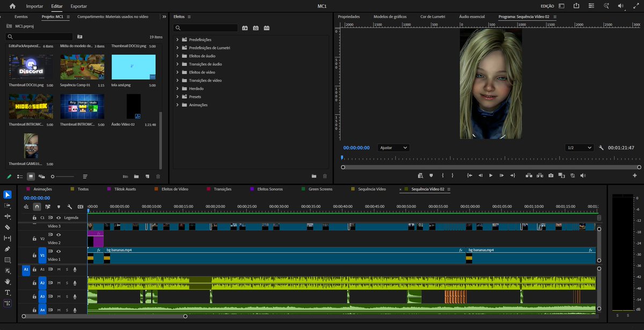Viewport: 644px width, 330px height.
Task: Click Export Frame camera icon in Program monitor
Action: click(551, 175)
